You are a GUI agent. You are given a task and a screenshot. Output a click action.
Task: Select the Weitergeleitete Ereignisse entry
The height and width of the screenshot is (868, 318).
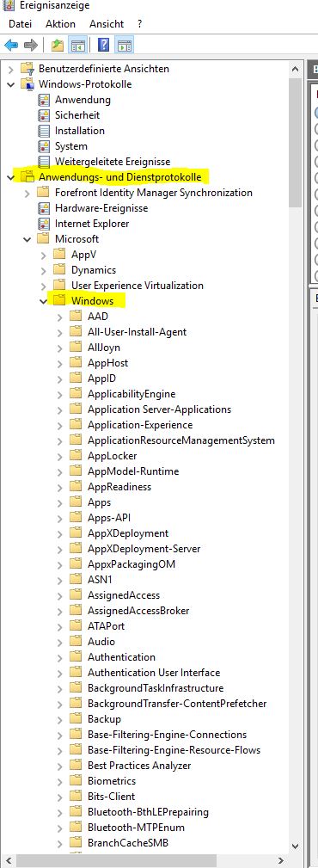tap(113, 162)
